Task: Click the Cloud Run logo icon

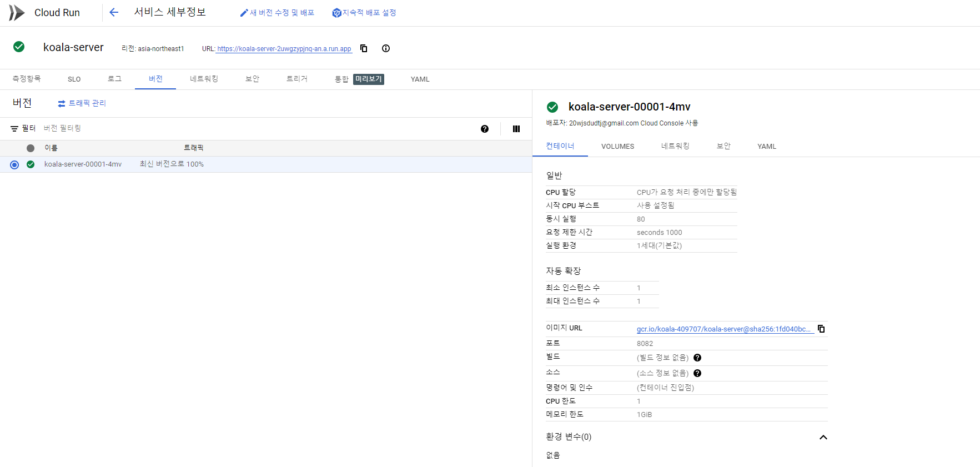Action: point(17,12)
